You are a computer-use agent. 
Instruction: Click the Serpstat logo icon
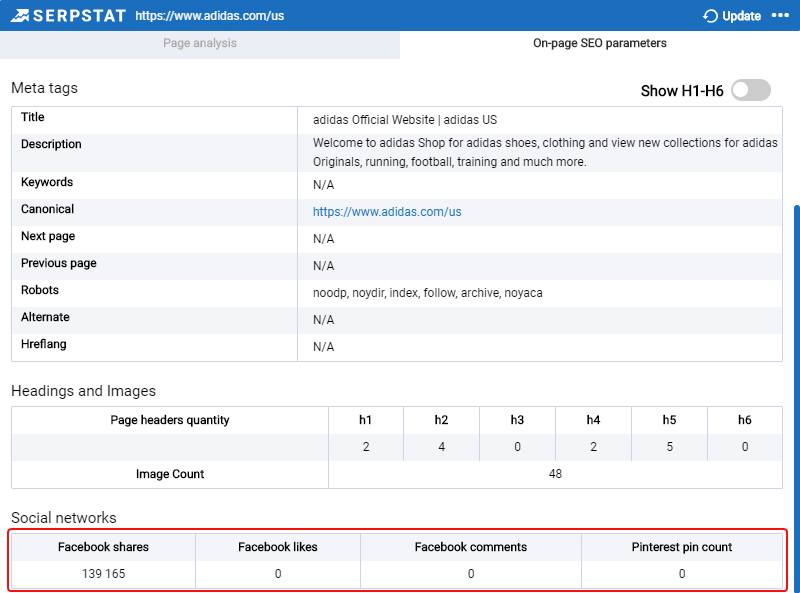20,16
